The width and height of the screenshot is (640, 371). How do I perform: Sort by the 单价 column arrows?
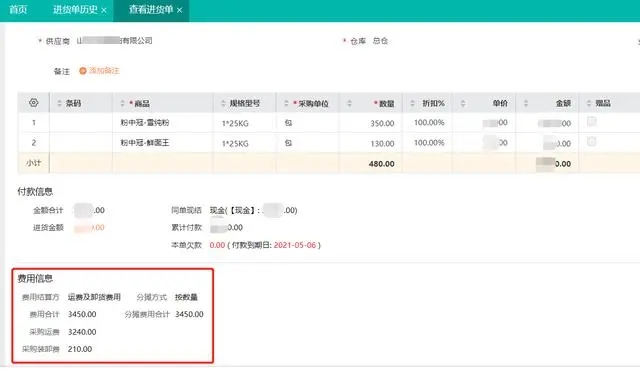[463, 103]
